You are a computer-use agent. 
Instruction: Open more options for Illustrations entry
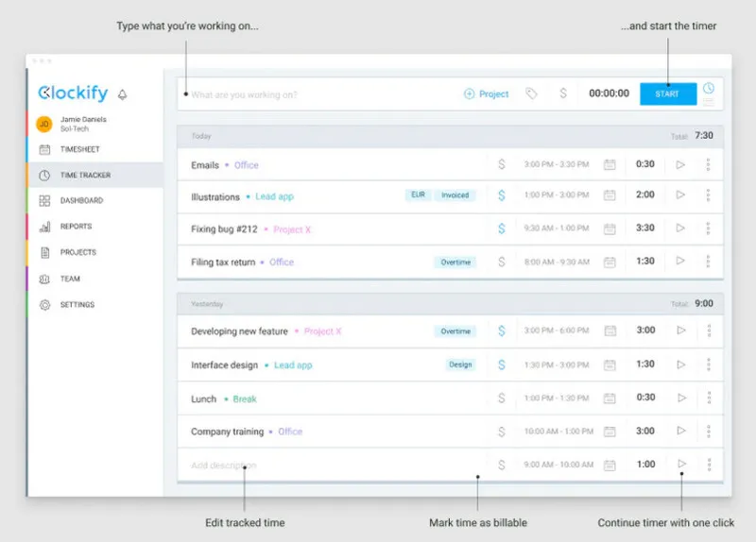708,195
